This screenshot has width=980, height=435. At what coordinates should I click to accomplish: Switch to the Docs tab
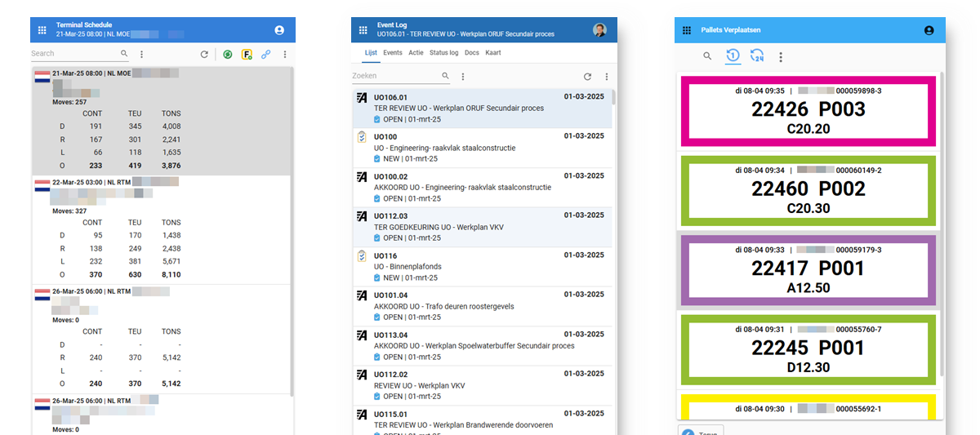point(471,52)
